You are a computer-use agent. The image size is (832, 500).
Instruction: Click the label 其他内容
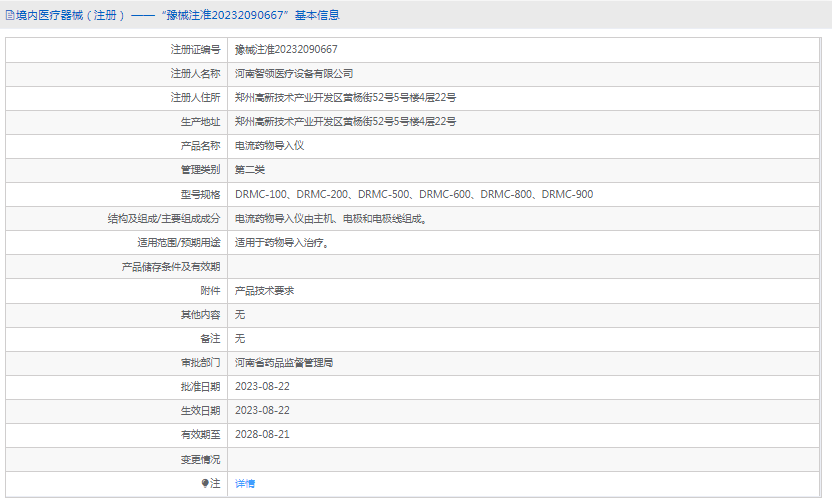(x=200, y=315)
